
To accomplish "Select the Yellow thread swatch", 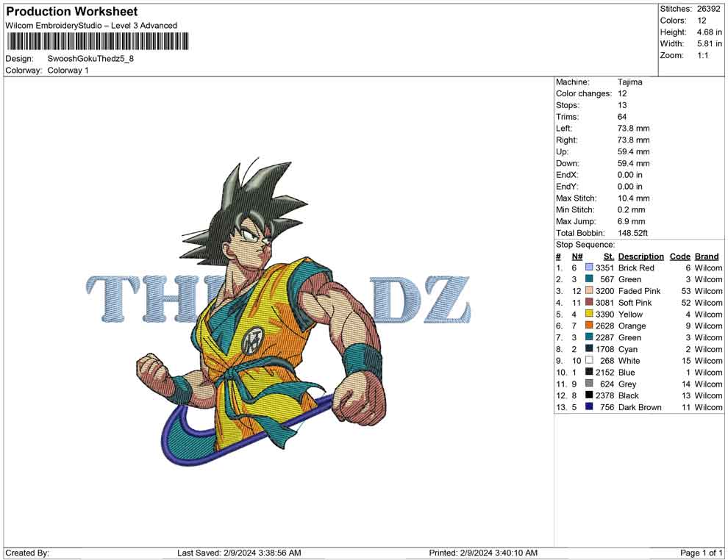I will coord(589,314).
